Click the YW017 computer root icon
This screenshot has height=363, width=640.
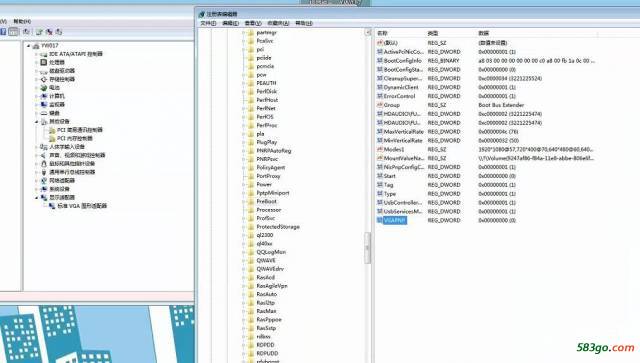(36, 46)
